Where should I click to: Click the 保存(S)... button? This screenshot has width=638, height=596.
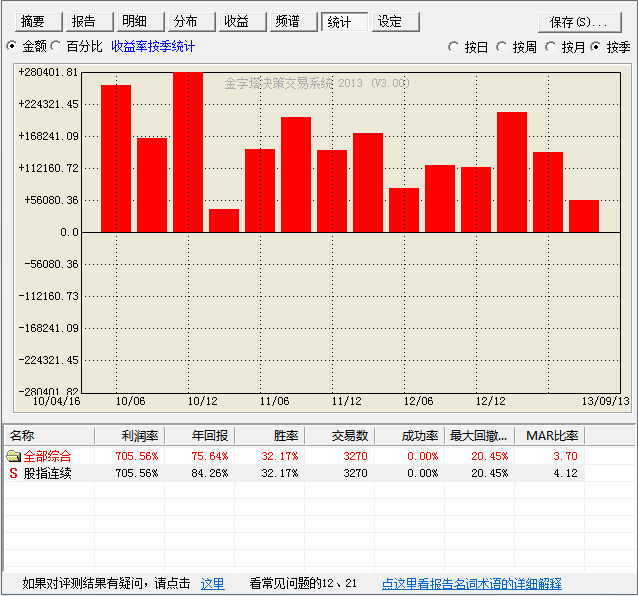coord(580,22)
